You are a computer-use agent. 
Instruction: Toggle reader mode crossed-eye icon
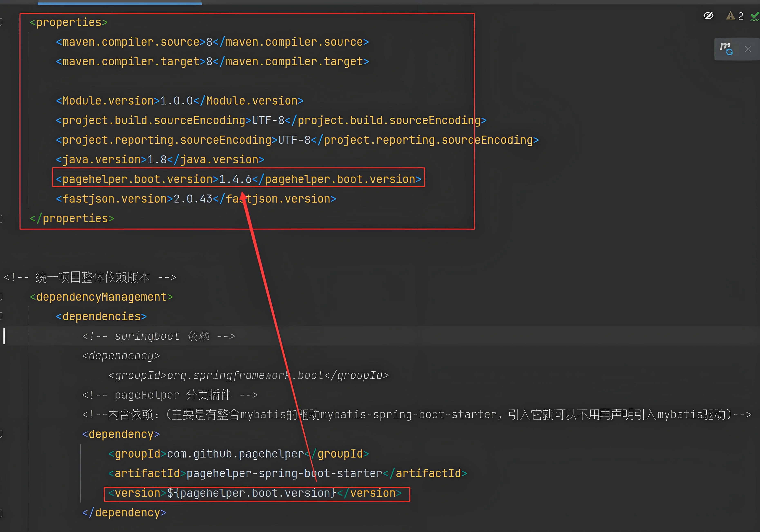708,16
